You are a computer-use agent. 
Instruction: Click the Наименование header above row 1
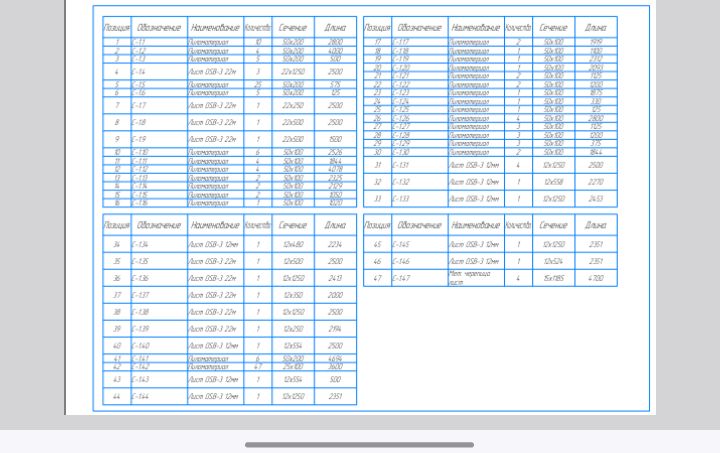pos(215,28)
